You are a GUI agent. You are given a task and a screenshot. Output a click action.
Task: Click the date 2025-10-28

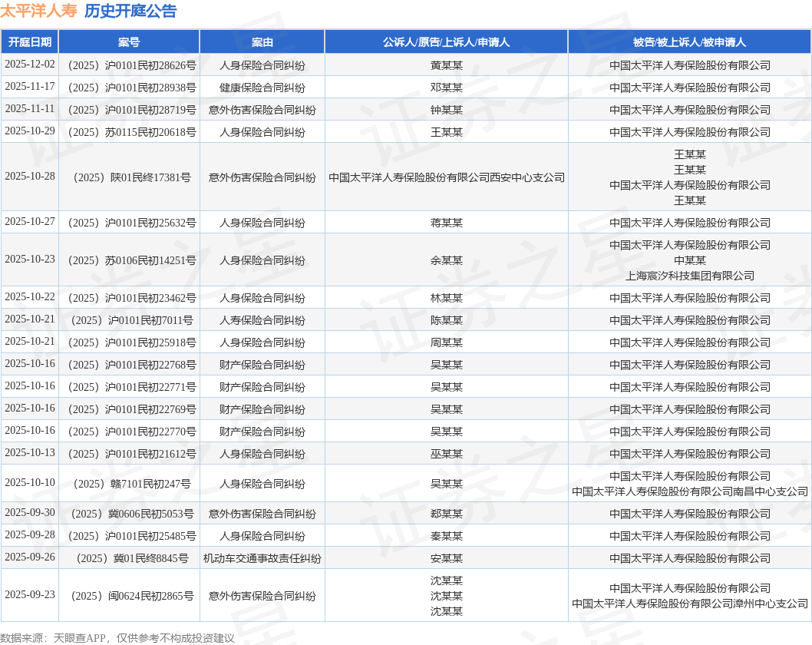point(29,177)
